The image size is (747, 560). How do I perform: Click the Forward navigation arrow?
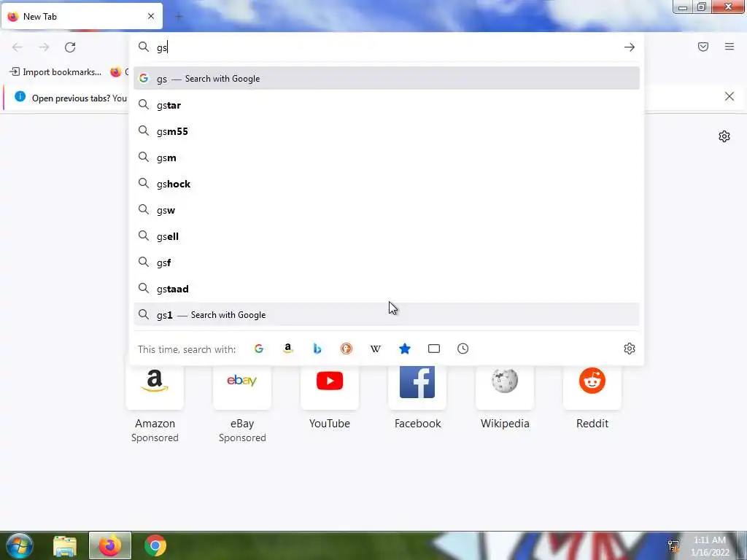[x=44, y=47]
